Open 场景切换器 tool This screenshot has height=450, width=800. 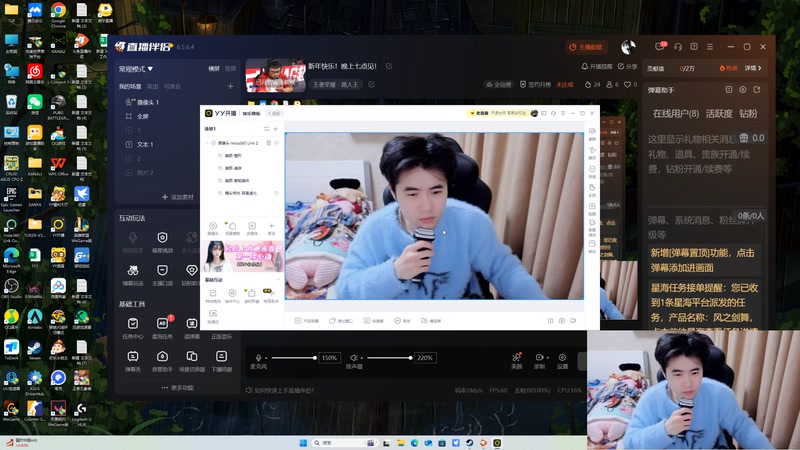192,361
